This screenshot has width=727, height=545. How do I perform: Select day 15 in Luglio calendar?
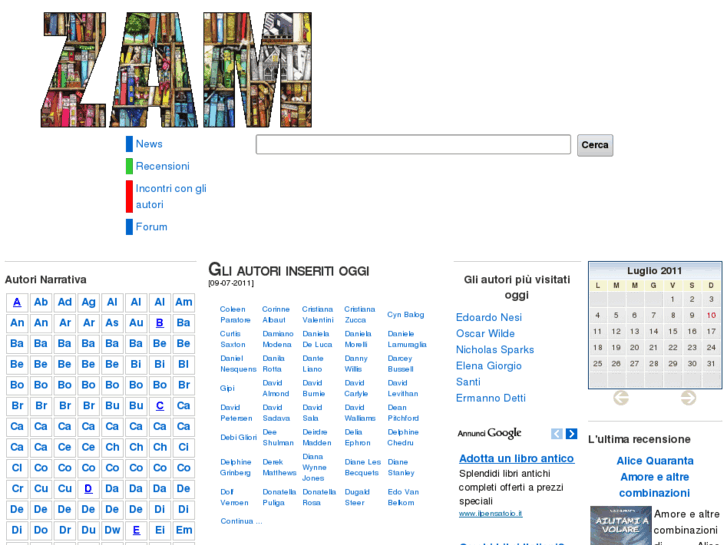[x=673, y=331]
